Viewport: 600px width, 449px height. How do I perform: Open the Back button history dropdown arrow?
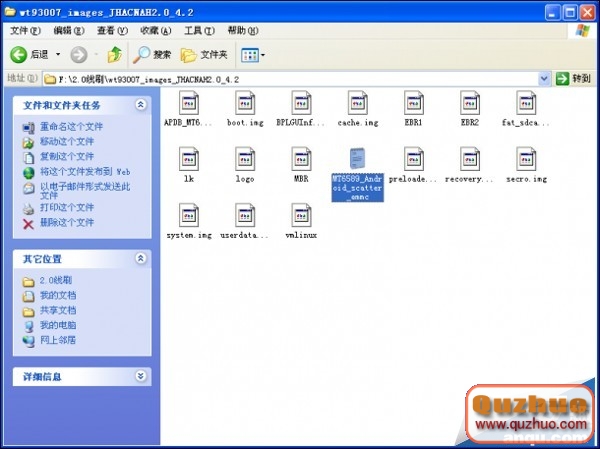58,54
